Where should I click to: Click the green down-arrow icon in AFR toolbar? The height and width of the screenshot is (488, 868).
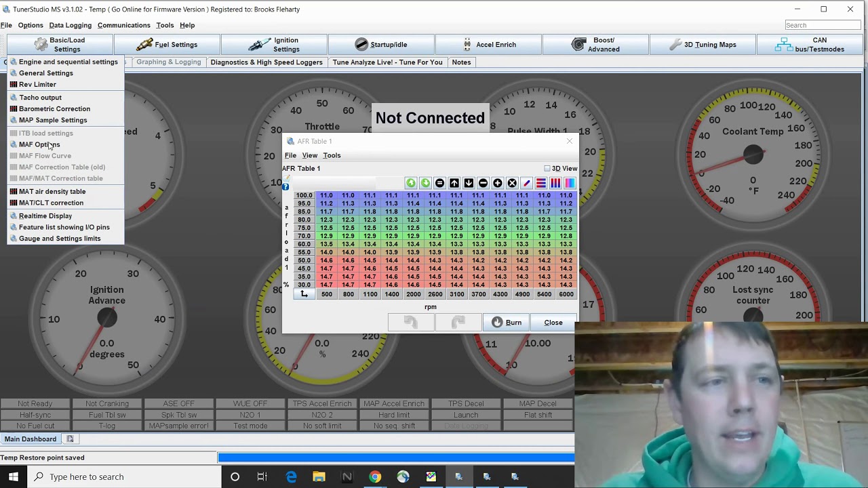(x=425, y=183)
